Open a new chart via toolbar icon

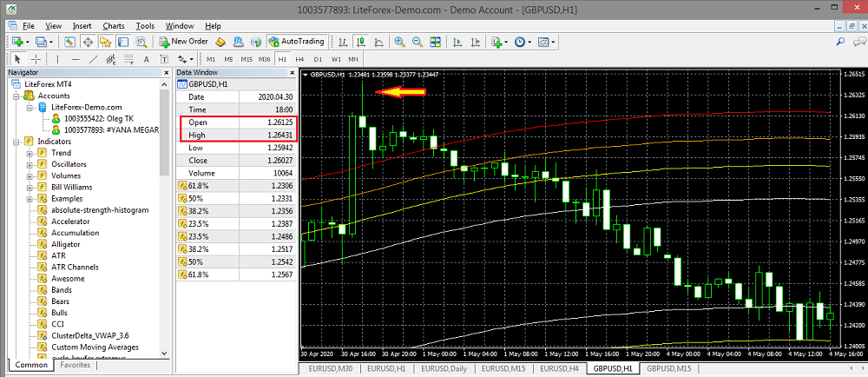point(17,42)
